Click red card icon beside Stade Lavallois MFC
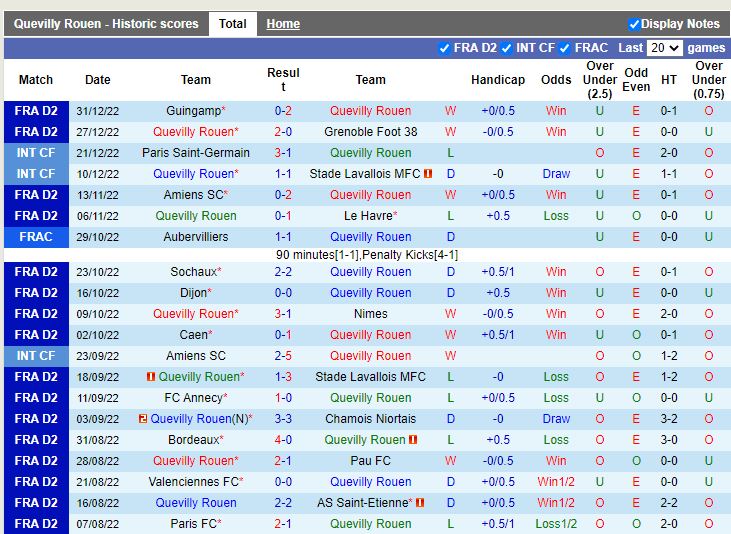This screenshot has height=534, width=731. [x=428, y=174]
